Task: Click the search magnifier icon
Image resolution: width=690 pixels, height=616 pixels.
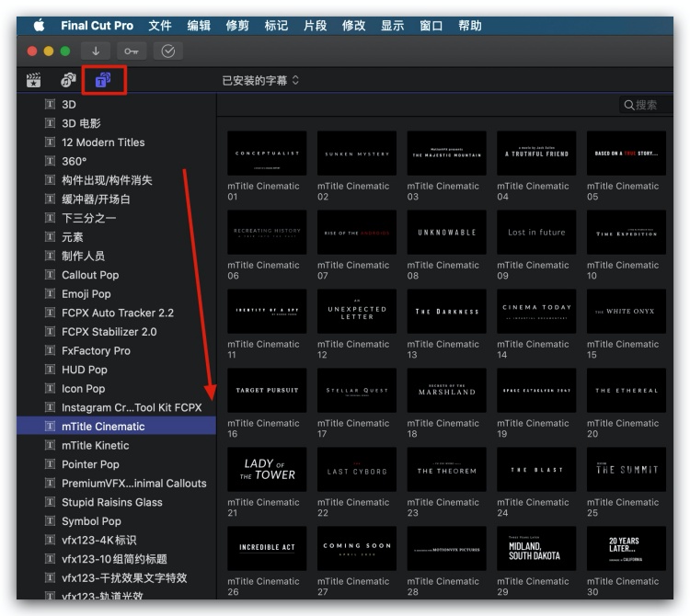Action: pos(629,105)
